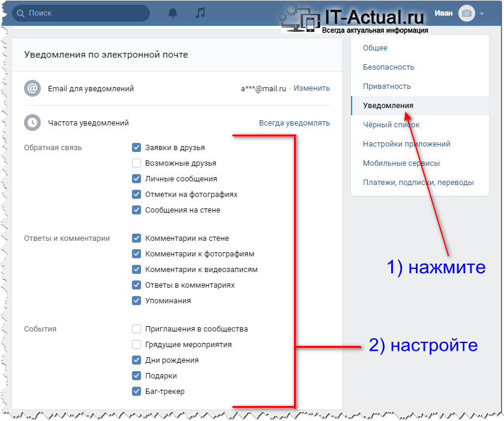Expand the profile menu arrow
Viewport: 504px width, 421px height.
(x=481, y=13)
